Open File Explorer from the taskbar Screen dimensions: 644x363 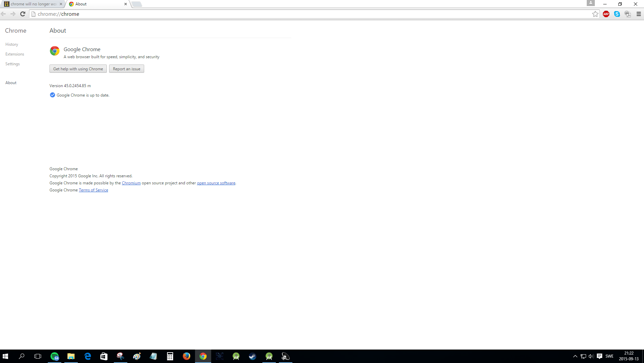71,356
